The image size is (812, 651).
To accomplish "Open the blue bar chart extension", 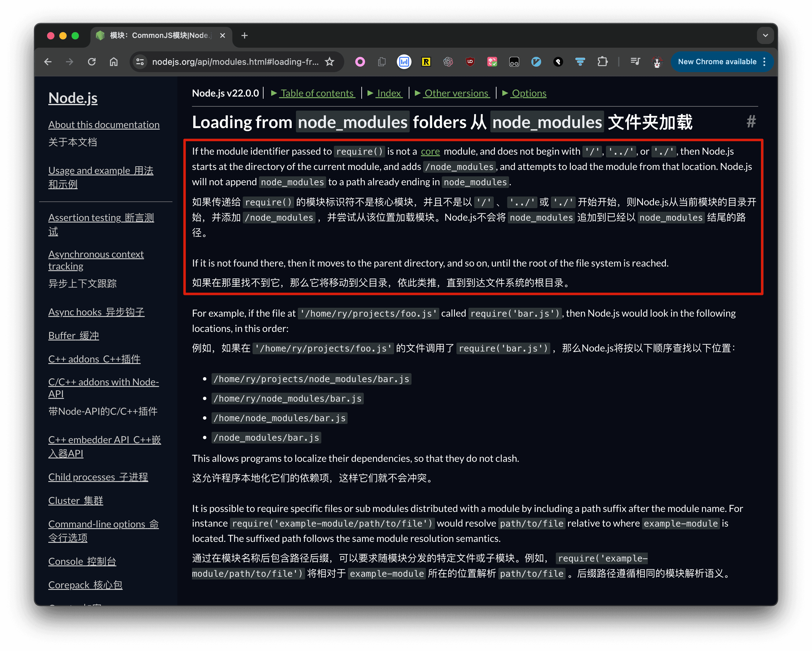I will click(404, 62).
